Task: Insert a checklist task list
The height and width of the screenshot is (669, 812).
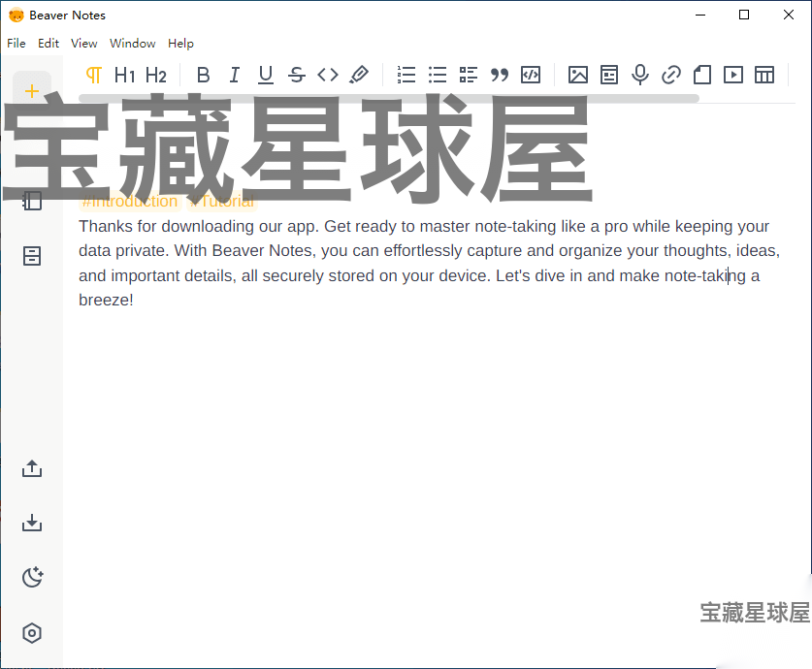Action: (469, 75)
